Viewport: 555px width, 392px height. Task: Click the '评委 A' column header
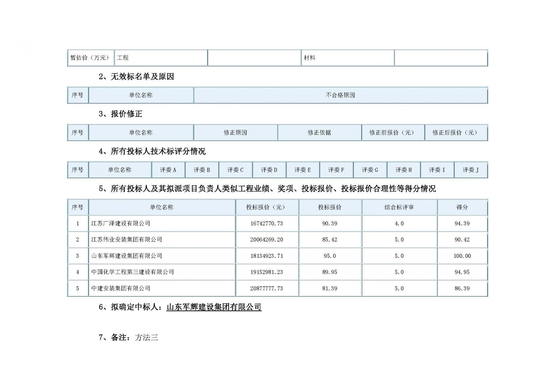pyautogui.click(x=168, y=170)
